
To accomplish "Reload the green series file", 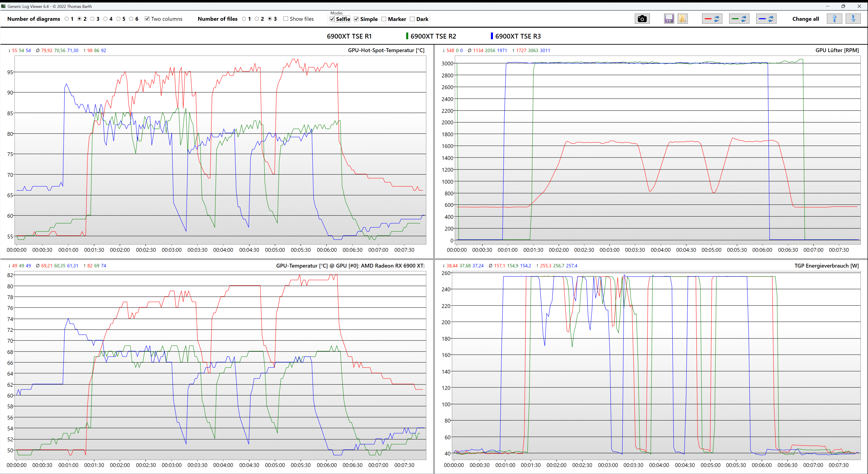I will pyautogui.click(x=739, y=19).
